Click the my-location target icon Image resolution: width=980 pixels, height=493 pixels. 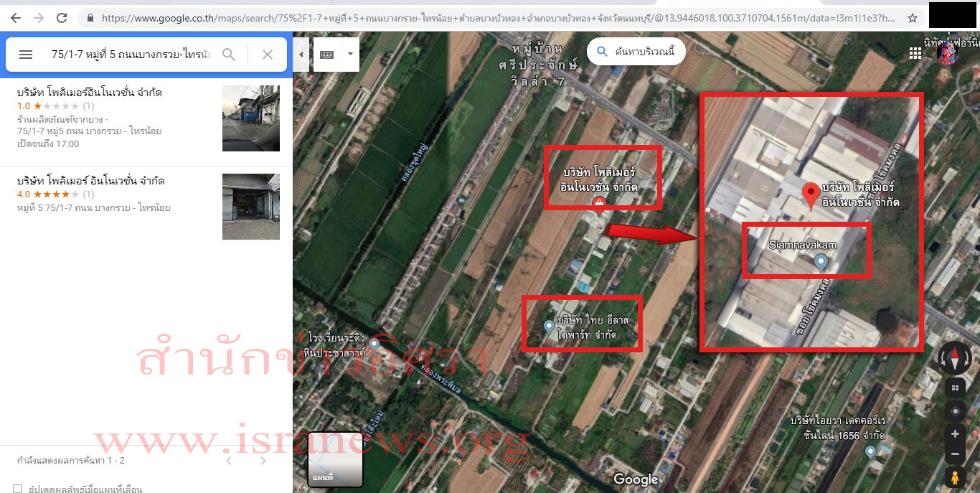coord(955,410)
